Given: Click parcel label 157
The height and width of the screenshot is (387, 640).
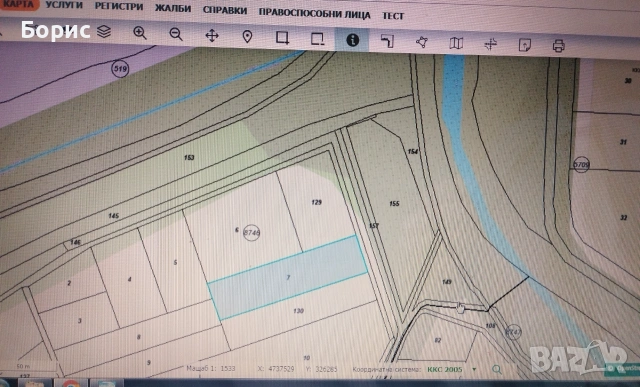Looking at the screenshot, I should 374,226.
